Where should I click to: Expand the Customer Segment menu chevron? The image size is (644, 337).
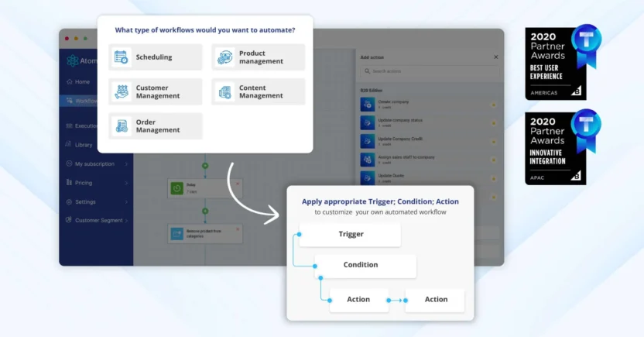[x=126, y=221]
